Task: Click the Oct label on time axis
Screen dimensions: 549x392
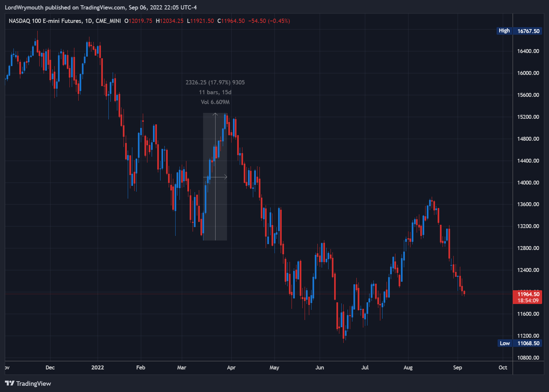Action: pyautogui.click(x=503, y=367)
